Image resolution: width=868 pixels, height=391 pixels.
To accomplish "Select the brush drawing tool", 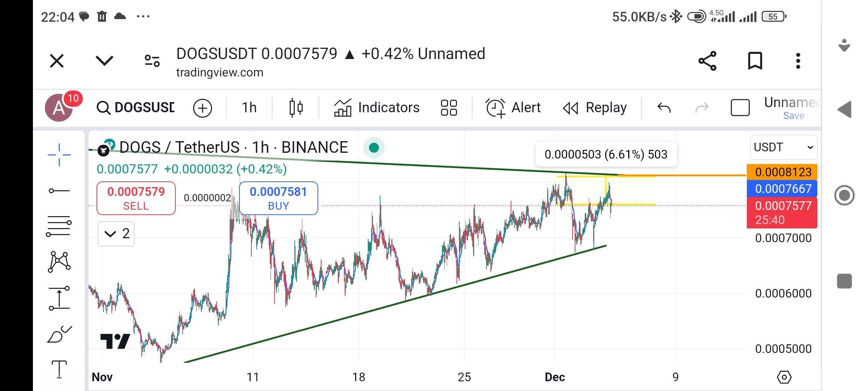I will [x=59, y=334].
